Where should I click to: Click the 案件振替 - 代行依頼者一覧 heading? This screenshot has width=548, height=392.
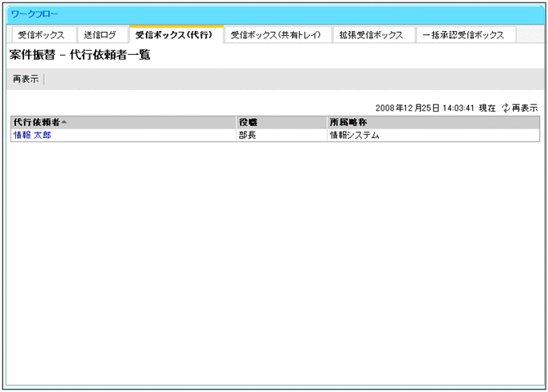click(x=80, y=55)
